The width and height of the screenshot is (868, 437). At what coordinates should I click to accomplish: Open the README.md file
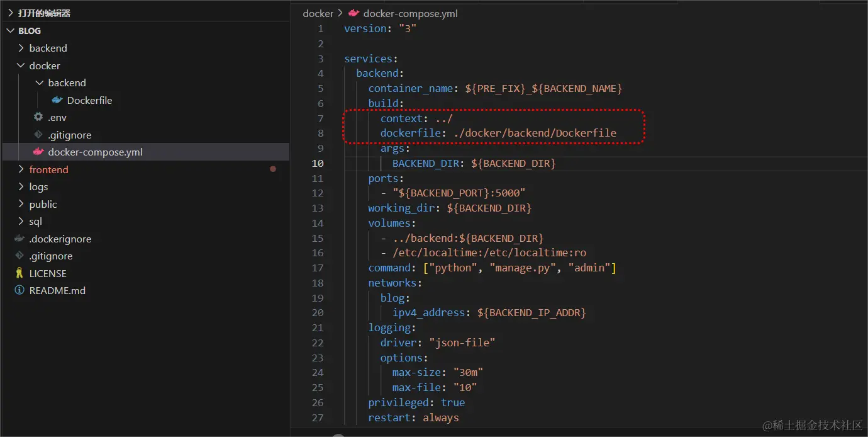click(57, 290)
